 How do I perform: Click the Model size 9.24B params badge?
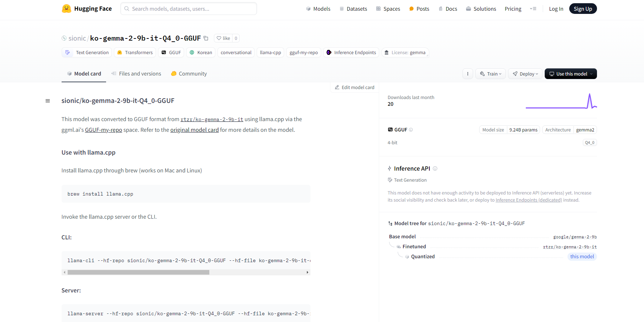tap(510, 130)
